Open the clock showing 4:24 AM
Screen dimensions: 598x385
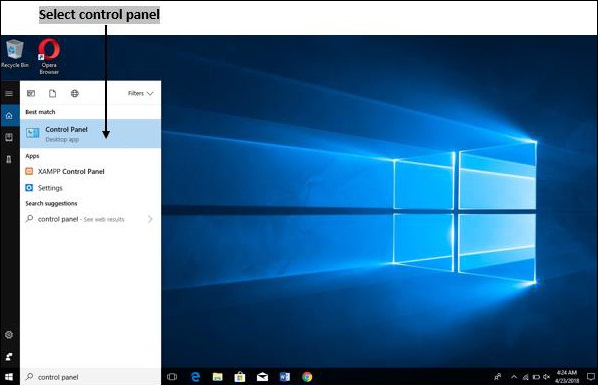[567, 377]
